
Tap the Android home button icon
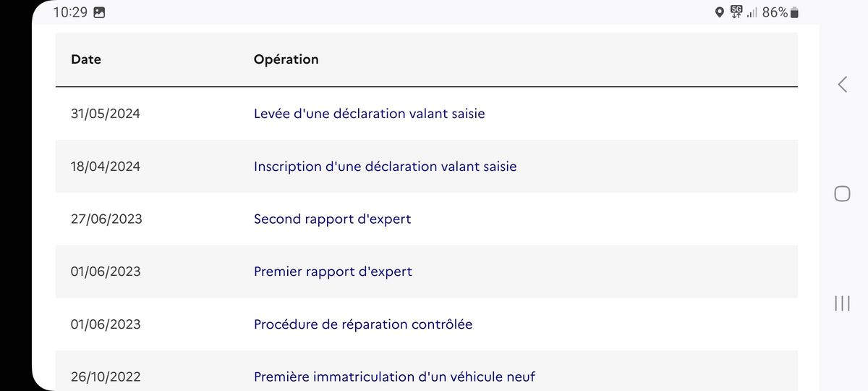[842, 193]
